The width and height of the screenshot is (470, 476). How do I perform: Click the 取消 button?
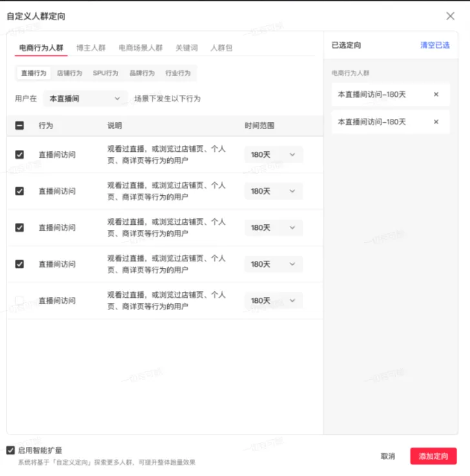388,456
